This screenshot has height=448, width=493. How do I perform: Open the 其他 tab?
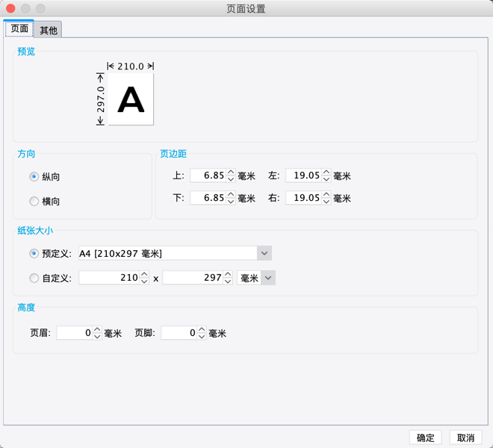coord(48,30)
